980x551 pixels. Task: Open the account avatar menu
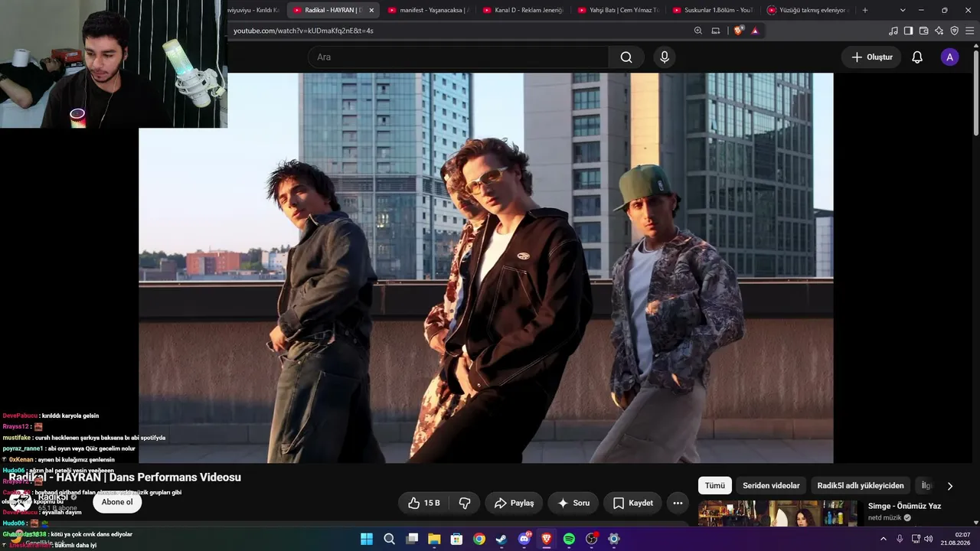click(949, 57)
